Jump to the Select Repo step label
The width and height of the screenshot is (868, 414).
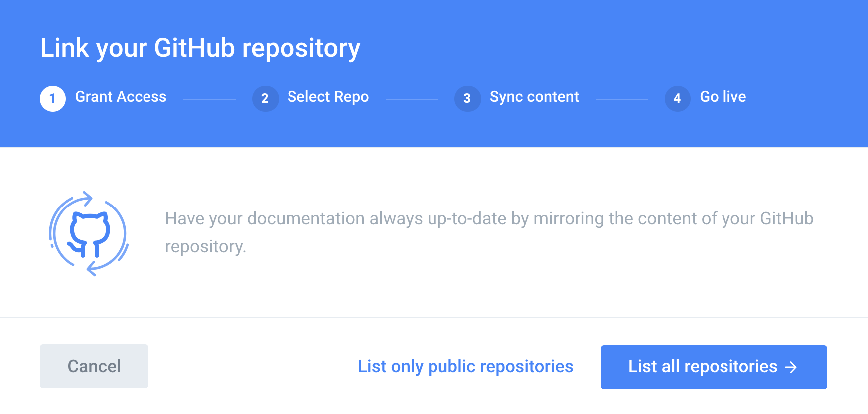click(x=328, y=97)
